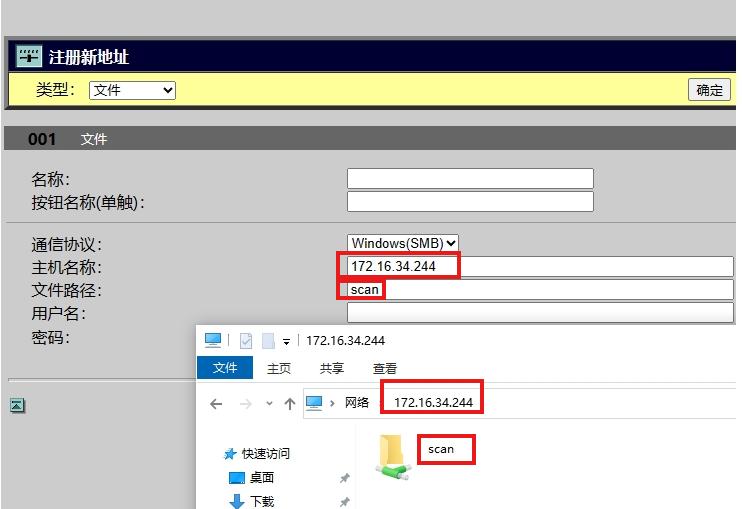Screen dimensions: 742x509
Task: Expand the quick access toolbar customize arrow
Action: click(x=286, y=342)
